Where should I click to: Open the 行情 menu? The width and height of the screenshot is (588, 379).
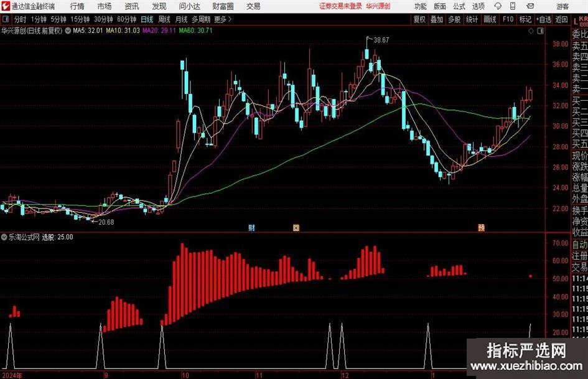[77, 6]
